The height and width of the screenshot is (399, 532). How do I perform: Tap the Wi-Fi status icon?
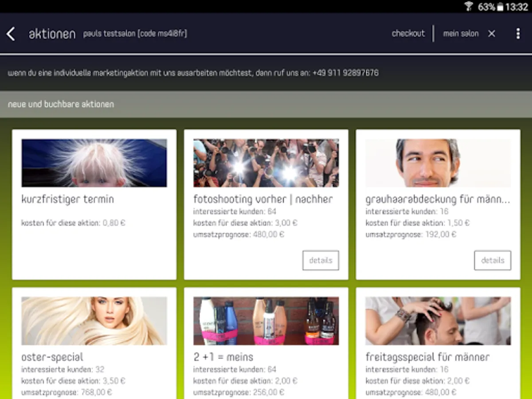469,6
